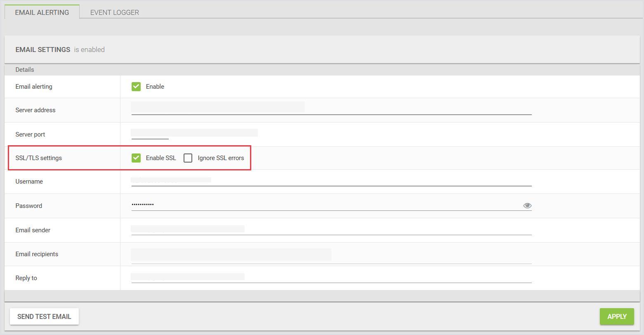Switch to the Event Logger tab
This screenshot has height=335, width=644.
pyautogui.click(x=115, y=12)
